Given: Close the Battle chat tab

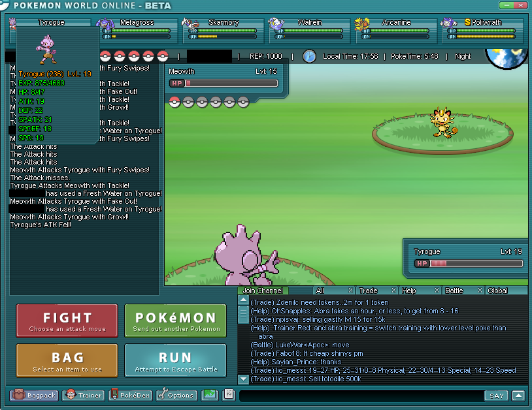Looking at the screenshot, I should coord(480,291).
